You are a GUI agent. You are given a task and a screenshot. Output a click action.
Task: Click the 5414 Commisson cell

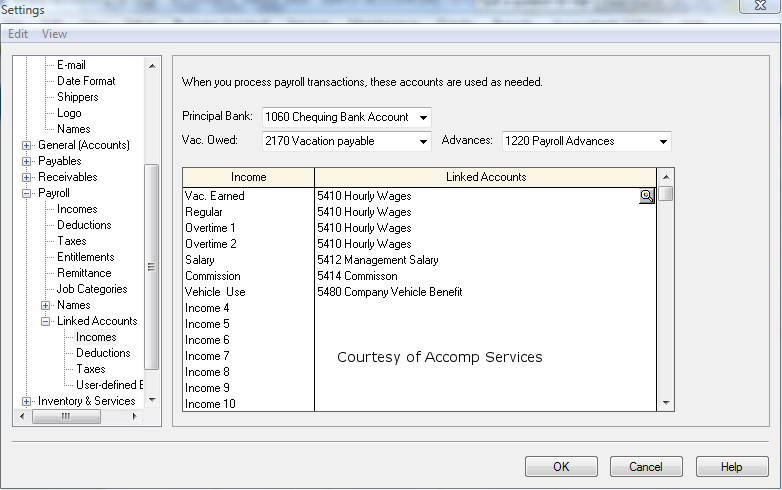[x=485, y=276]
